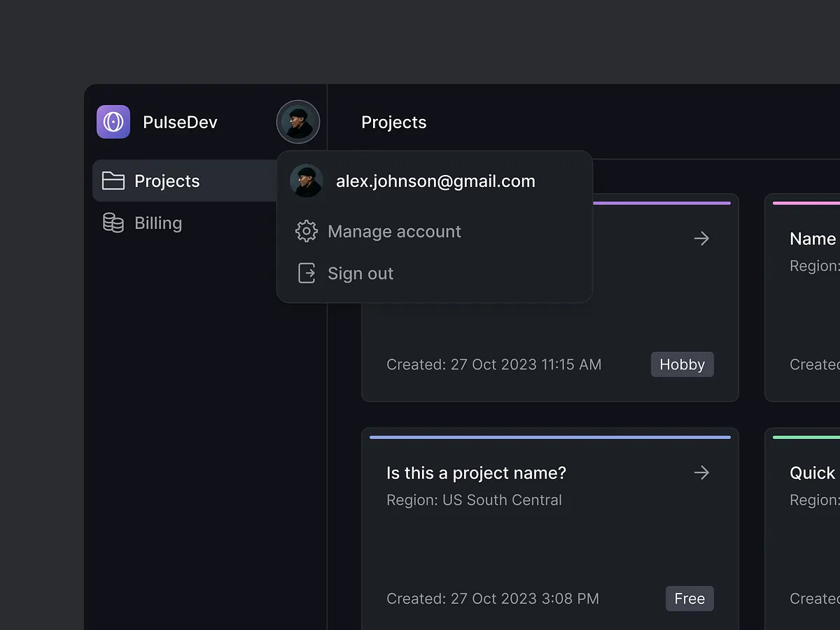The width and height of the screenshot is (840, 630).
Task: Open Projects in the sidebar navigation
Action: 185,181
